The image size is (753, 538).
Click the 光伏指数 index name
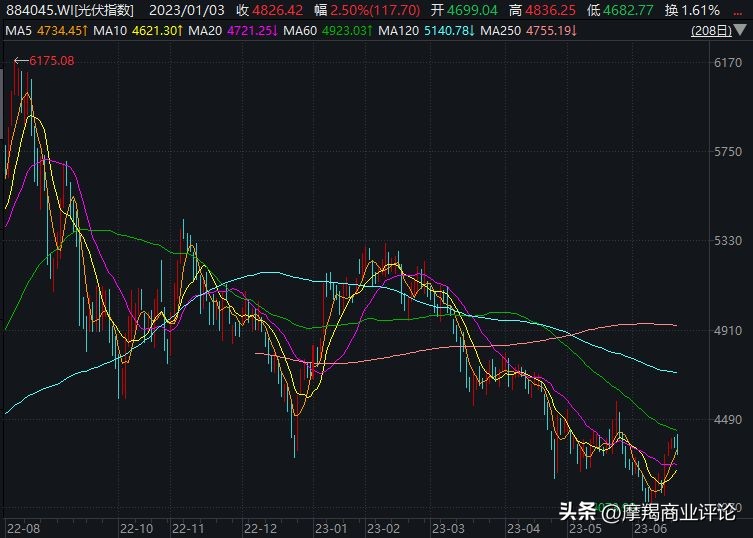pos(105,10)
